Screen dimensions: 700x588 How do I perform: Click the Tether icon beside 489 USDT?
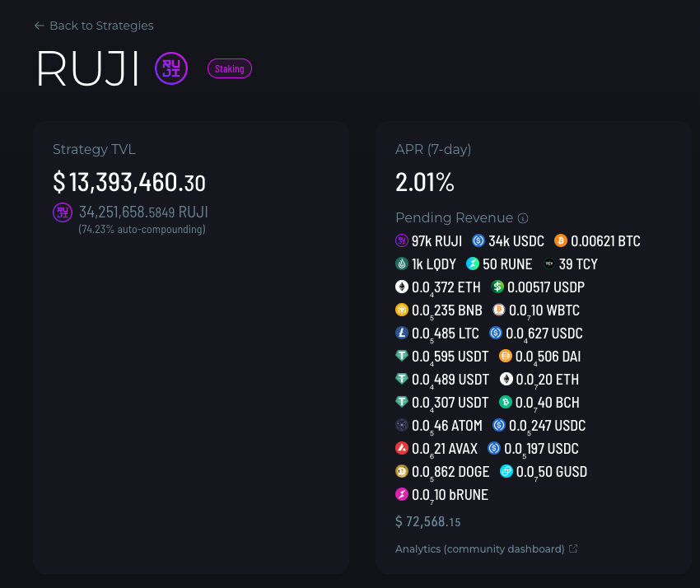[402, 379]
